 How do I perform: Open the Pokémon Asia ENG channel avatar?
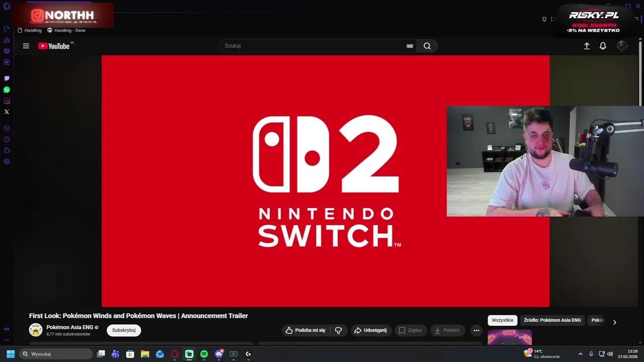(x=36, y=330)
